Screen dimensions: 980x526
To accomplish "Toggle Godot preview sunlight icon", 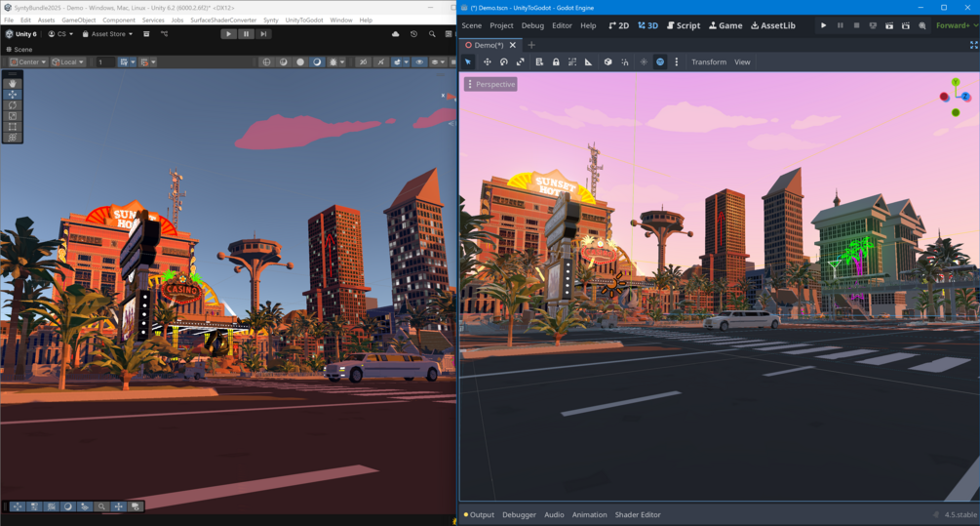I will coord(644,61).
